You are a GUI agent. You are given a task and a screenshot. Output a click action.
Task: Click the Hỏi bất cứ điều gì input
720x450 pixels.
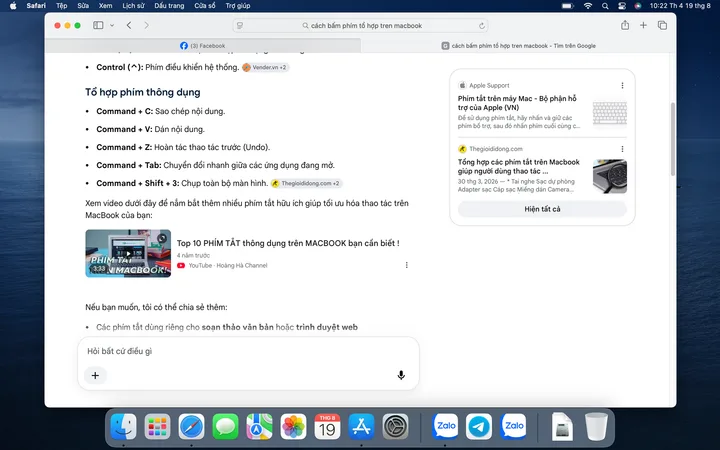click(x=248, y=351)
